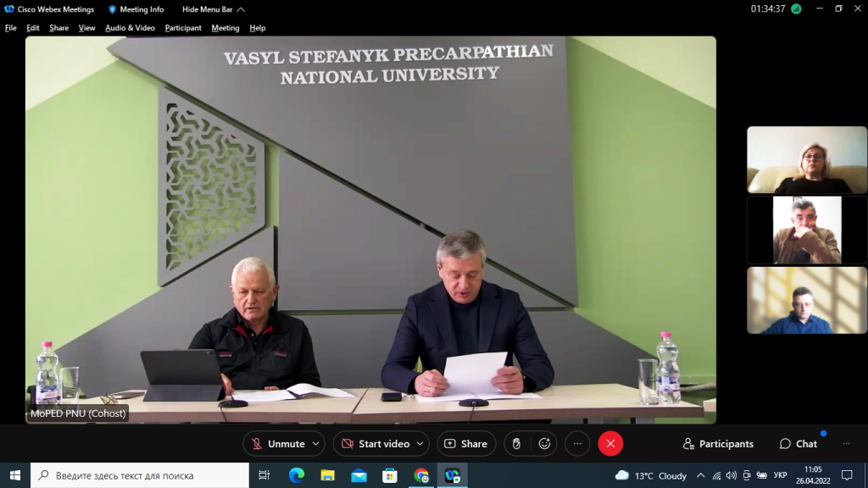Open Microsoft Edge from the taskbar

pyautogui.click(x=296, y=475)
